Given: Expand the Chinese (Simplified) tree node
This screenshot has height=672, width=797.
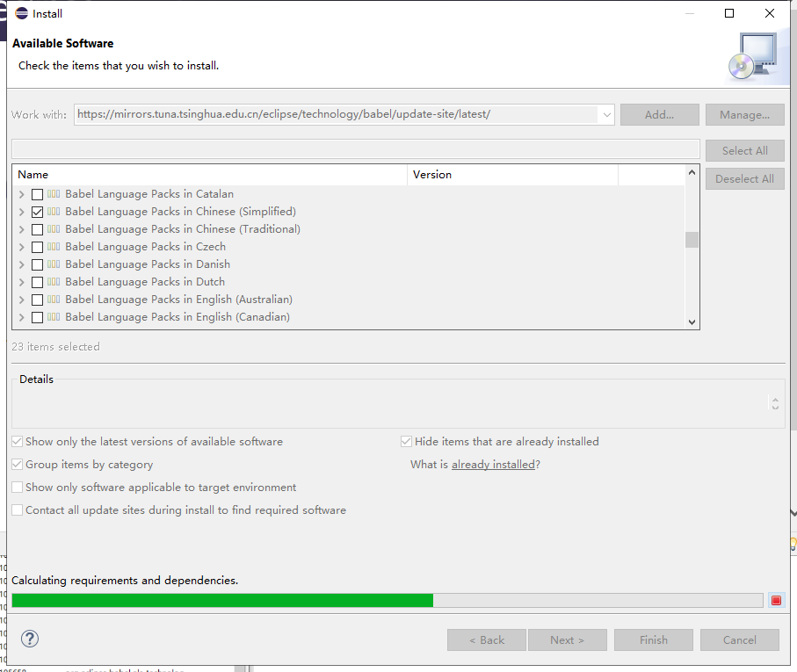Looking at the screenshot, I should (21, 212).
